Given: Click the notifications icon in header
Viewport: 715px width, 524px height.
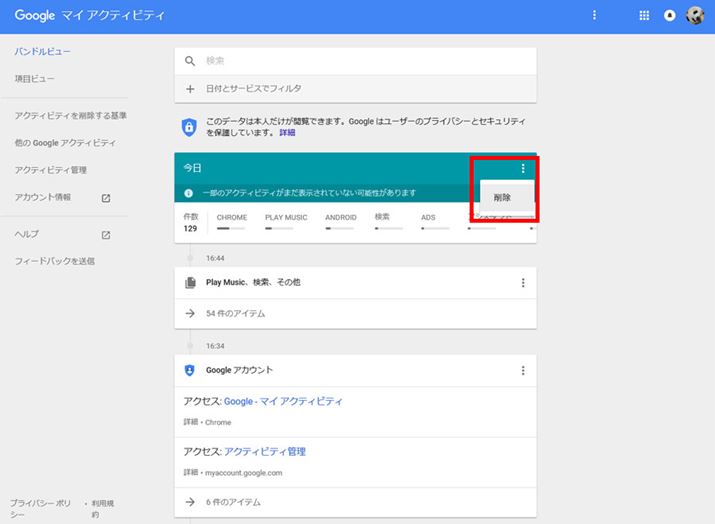Looking at the screenshot, I should [669, 16].
